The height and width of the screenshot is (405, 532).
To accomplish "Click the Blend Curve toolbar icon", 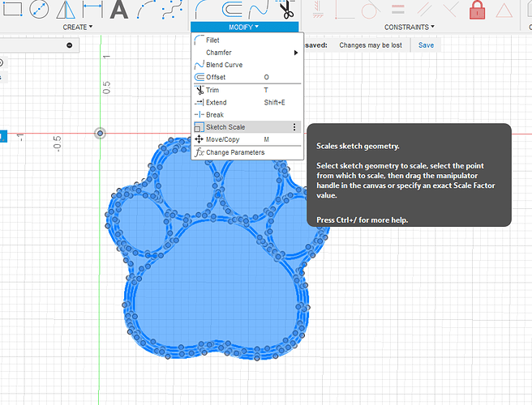I will [259, 9].
